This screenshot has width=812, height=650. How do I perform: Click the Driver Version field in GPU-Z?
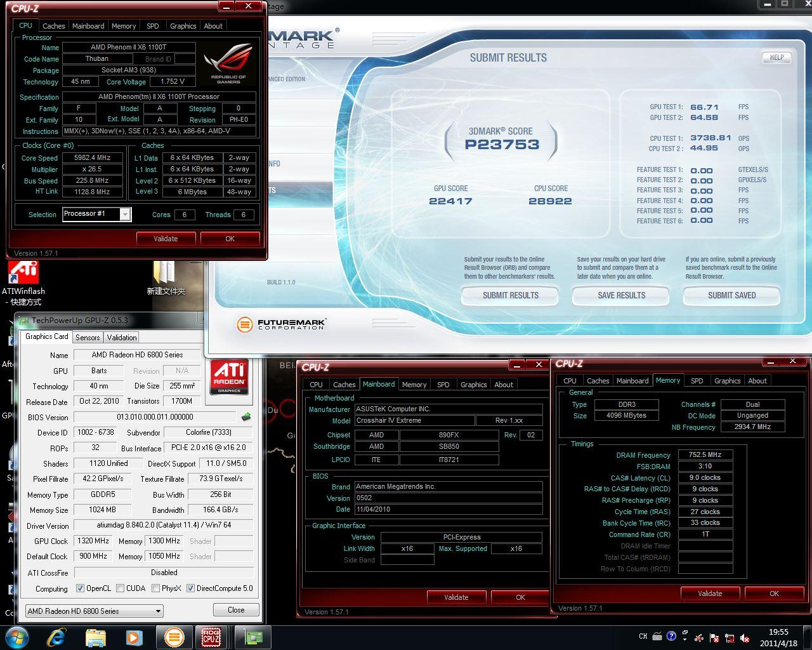[163, 525]
